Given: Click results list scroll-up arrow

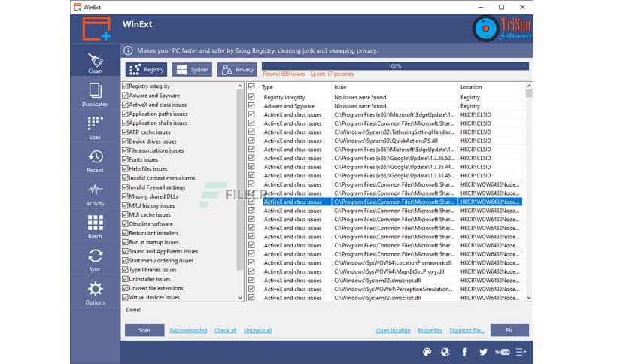Looking at the screenshot, I should coord(529,86).
